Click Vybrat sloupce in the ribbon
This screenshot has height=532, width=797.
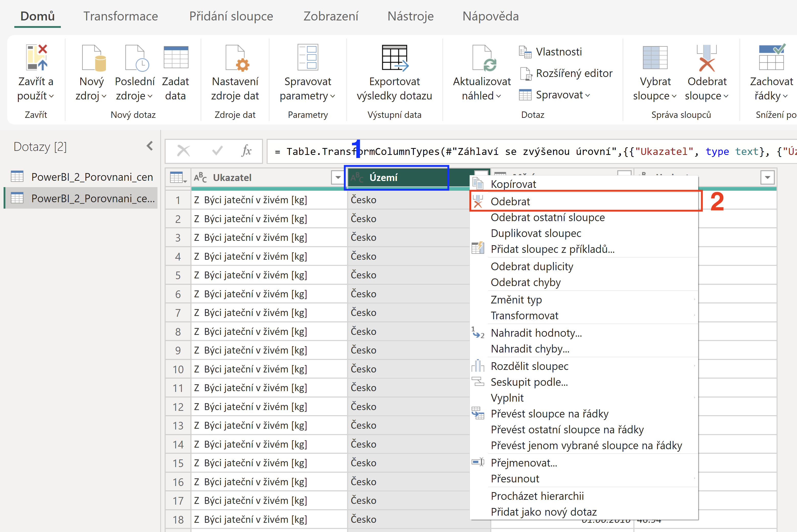(x=655, y=73)
